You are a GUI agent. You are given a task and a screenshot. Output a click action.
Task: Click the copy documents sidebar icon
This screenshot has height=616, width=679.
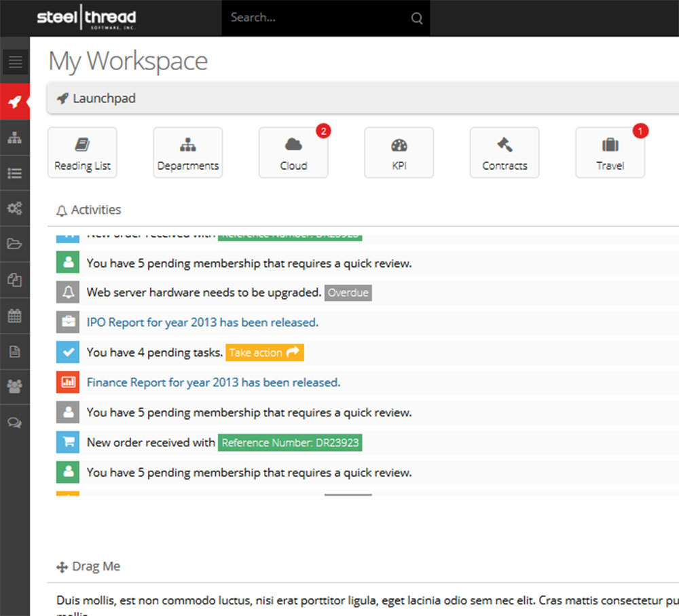click(15, 280)
